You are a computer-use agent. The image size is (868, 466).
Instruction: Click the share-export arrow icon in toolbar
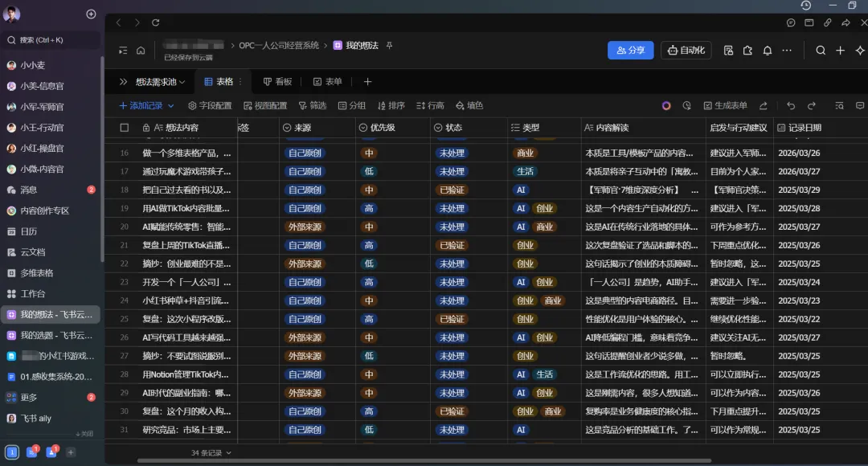(x=764, y=106)
